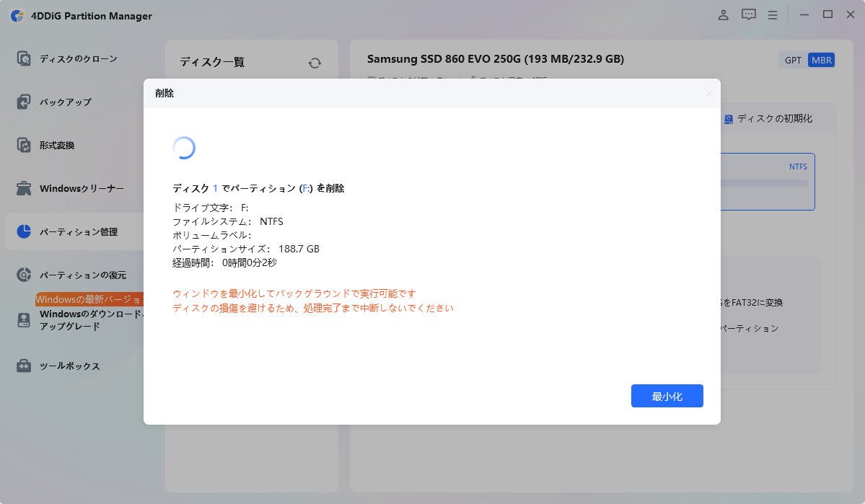Click the disk initialization (ディスクの初期化) icon

point(728,118)
